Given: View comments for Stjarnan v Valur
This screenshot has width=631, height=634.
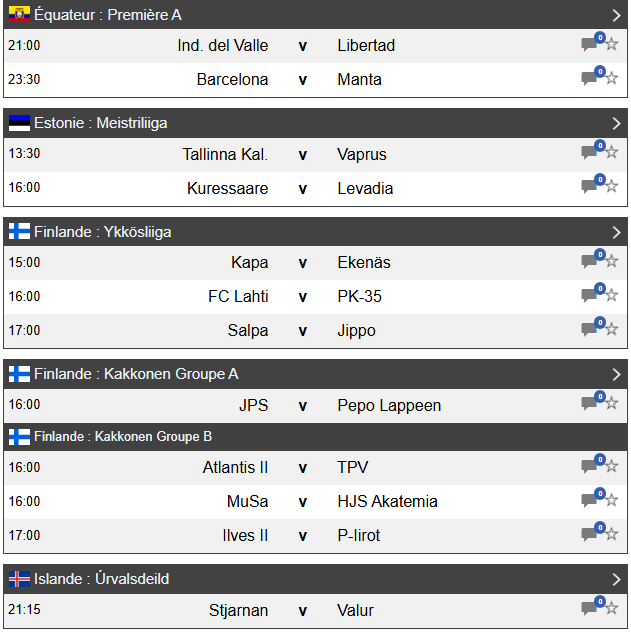Looking at the screenshot, I should [x=590, y=609].
